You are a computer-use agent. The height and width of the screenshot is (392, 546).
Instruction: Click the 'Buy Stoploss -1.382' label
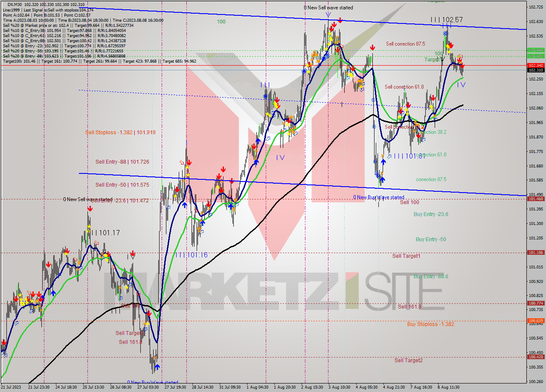pos(430,324)
